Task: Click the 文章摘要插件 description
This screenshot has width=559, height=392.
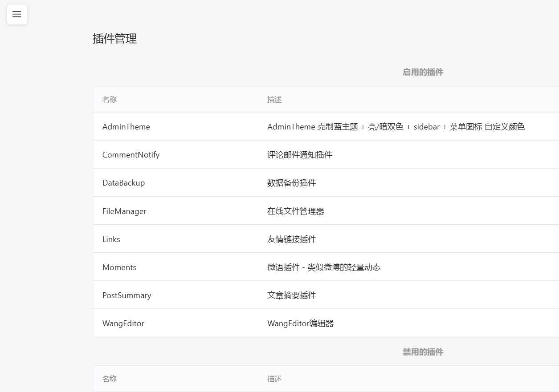Action: pyautogui.click(x=292, y=295)
